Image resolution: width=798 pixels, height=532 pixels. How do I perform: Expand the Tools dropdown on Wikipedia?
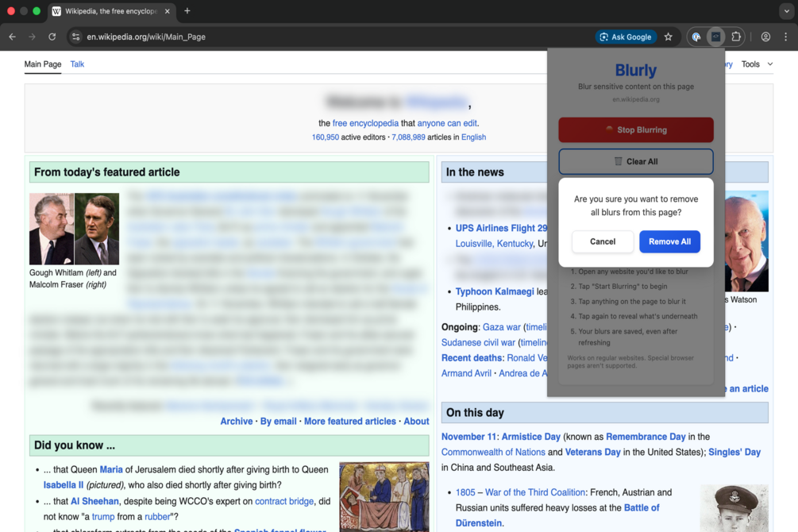click(757, 64)
